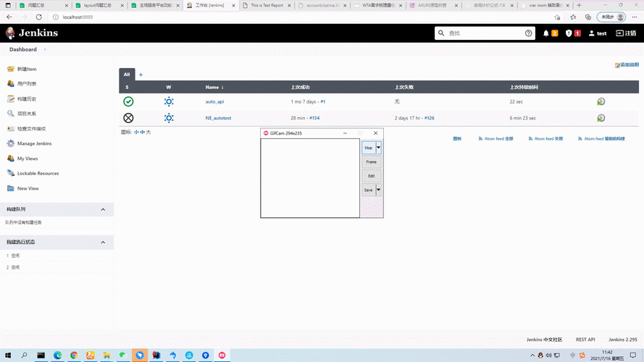Click Edit button in GifCam

pyautogui.click(x=372, y=176)
